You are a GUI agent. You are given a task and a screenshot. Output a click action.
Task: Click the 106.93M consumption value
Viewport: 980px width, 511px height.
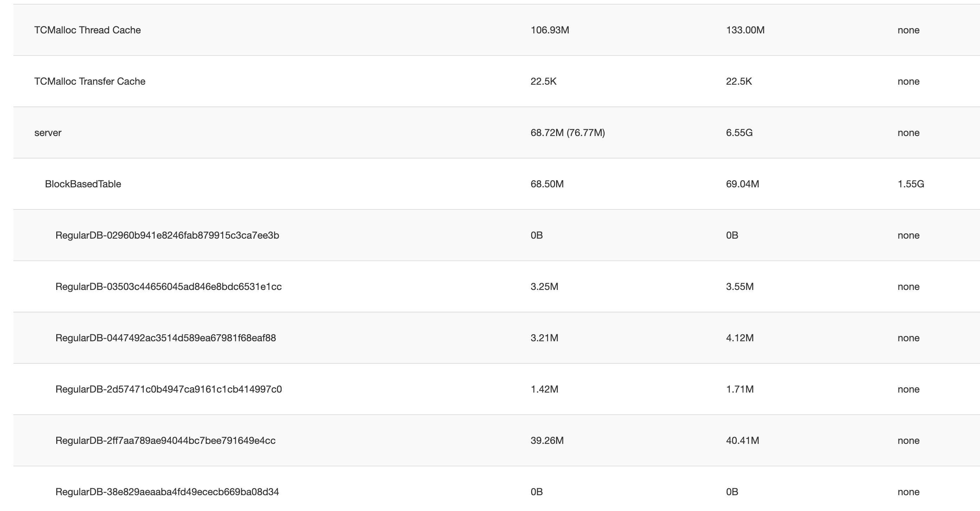tap(550, 30)
